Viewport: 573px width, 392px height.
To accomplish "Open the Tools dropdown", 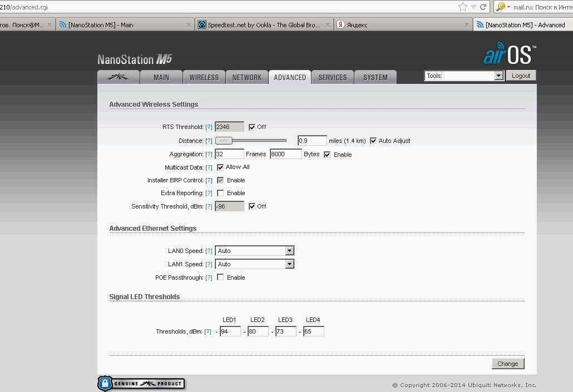I will click(x=464, y=76).
